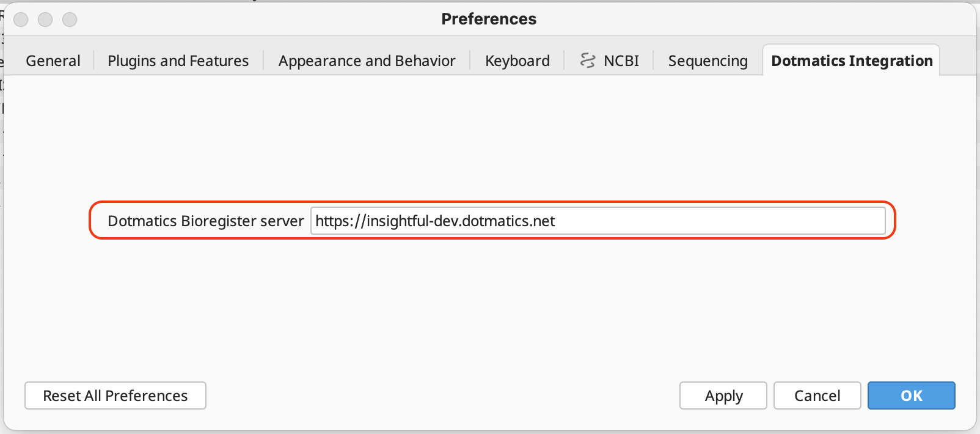Minimize the Preferences window
The height and width of the screenshot is (434, 980).
tap(45, 19)
